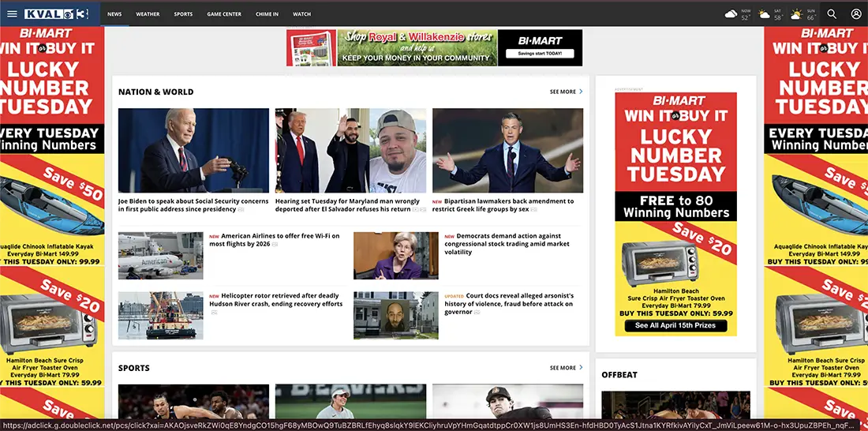868x431 pixels.
Task: Click the Bi-Mart flyer image in banner
Action: pyautogui.click(x=311, y=47)
